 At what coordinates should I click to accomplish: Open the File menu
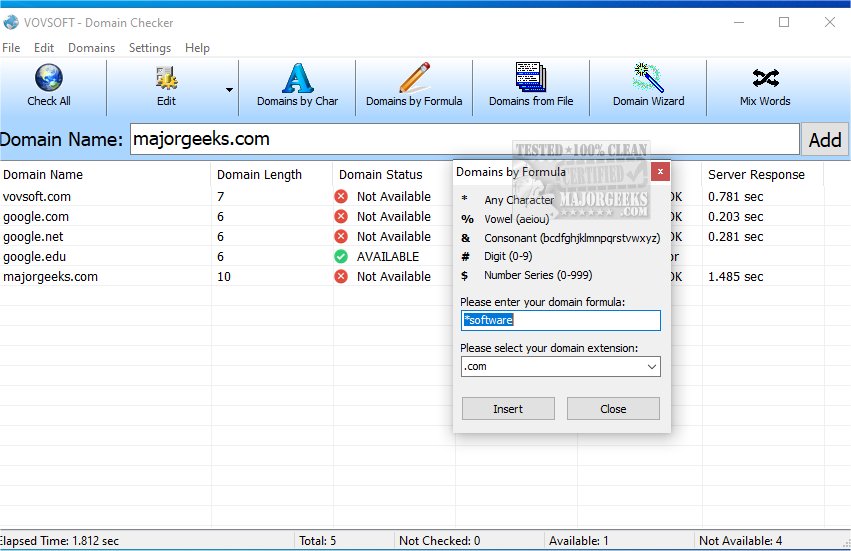click(x=11, y=48)
